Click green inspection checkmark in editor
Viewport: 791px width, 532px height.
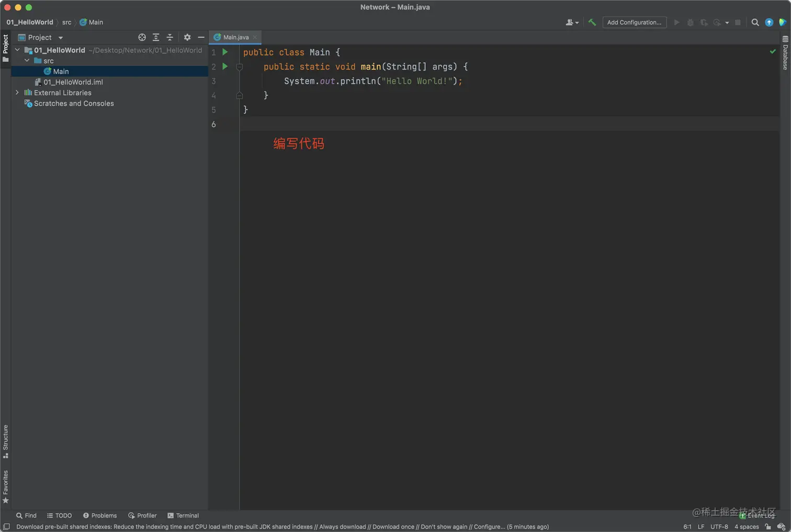click(773, 51)
